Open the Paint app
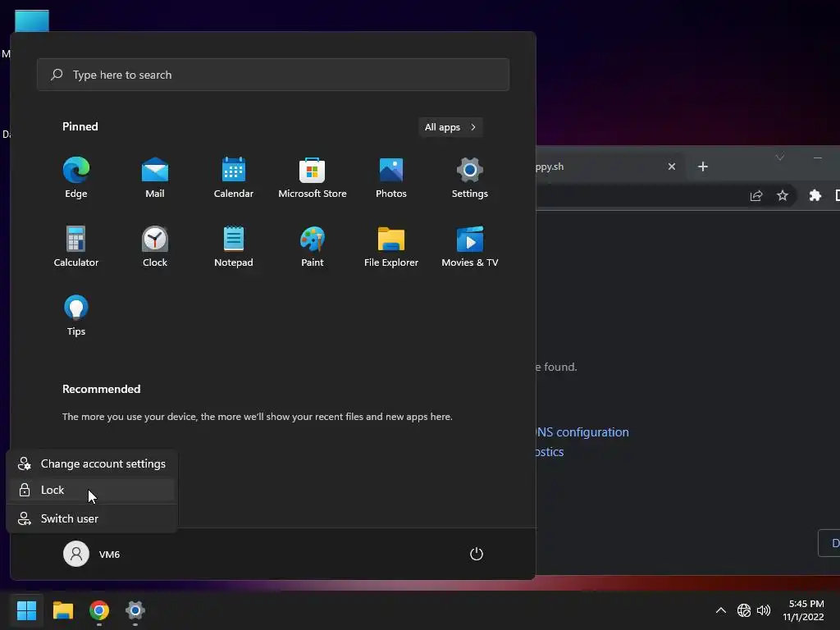 click(x=313, y=247)
